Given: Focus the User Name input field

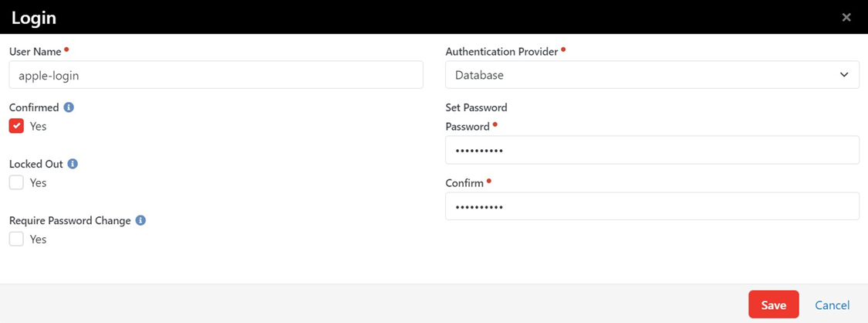Looking at the screenshot, I should 216,75.
